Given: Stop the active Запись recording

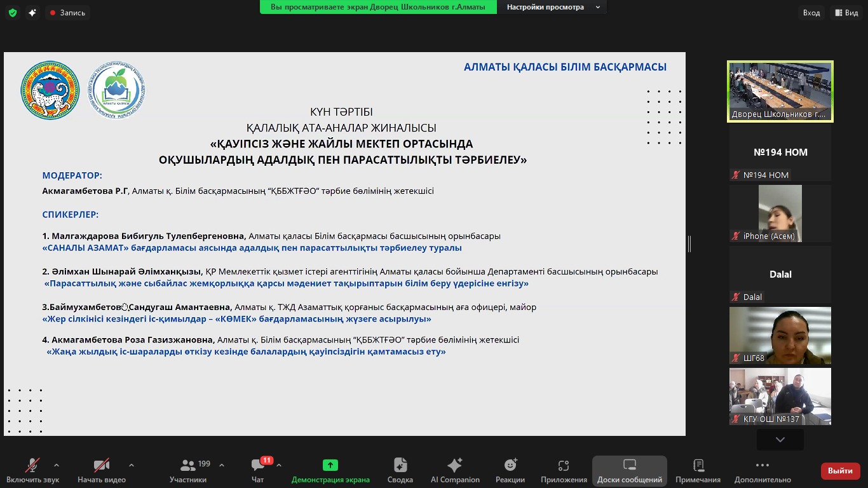Looking at the screenshot, I should tap(65, 12).
